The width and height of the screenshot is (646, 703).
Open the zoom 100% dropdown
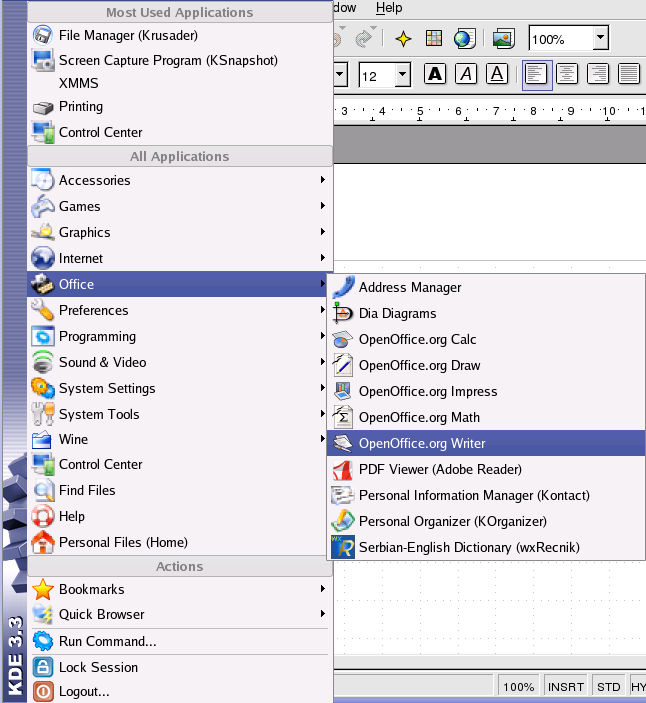(x=600, y=39)
